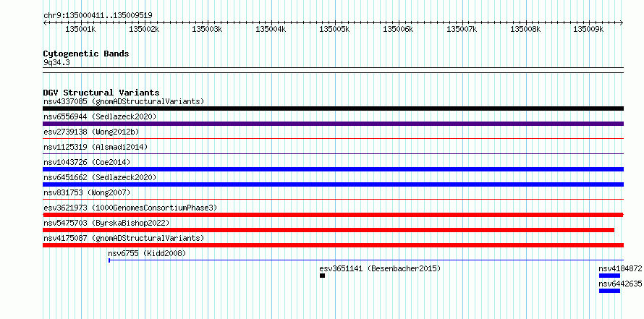This screenshot has width=644, height=319.
Task: Click the blue nsv6451662 variant bar
Action: pyautogui.click(x=333, y=184)
